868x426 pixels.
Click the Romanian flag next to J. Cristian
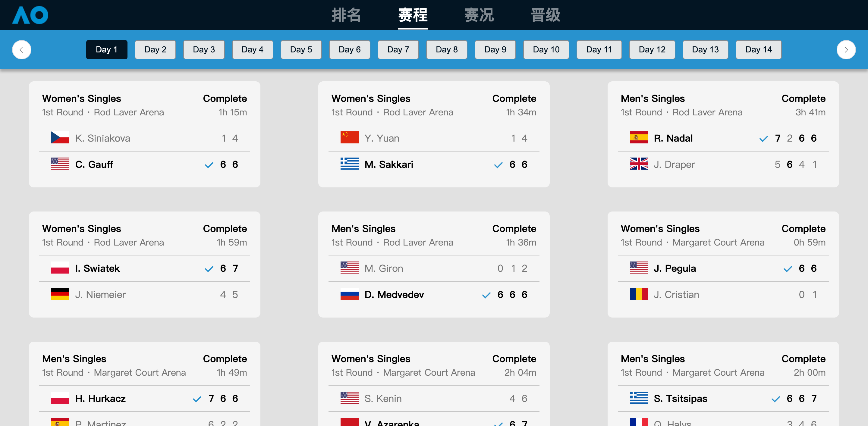[639, 294]
